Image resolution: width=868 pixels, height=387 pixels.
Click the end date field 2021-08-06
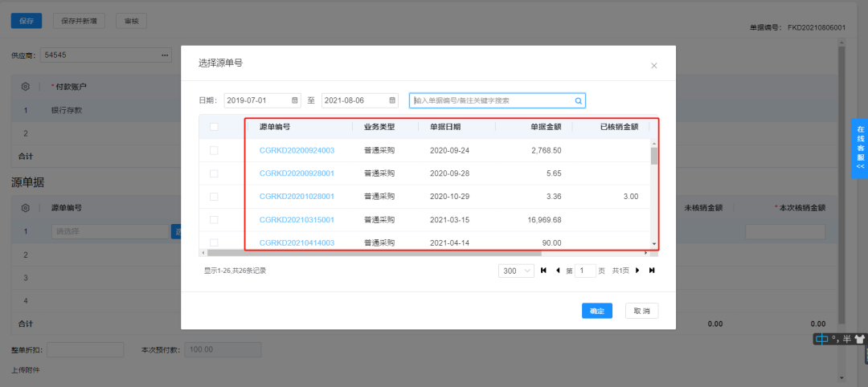pyautogui.click(x=360, y=100)
